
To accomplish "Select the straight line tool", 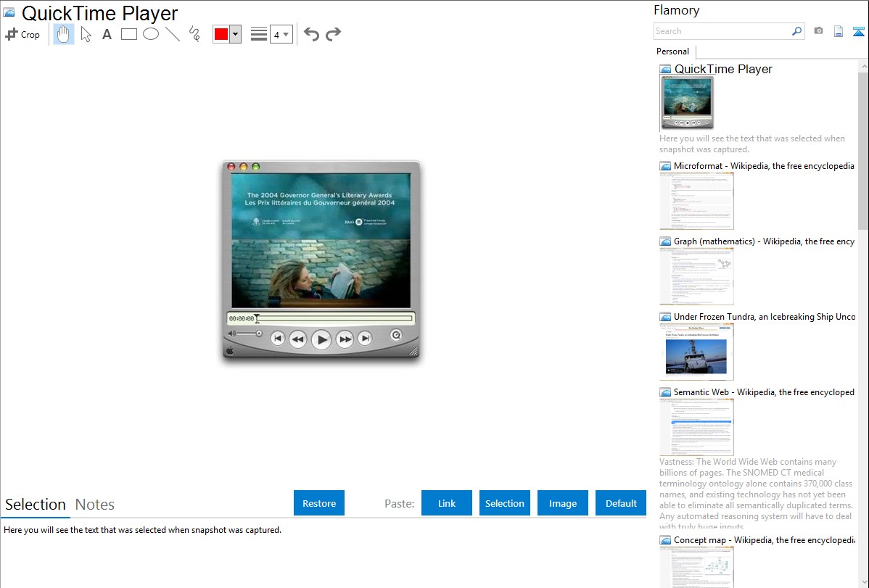I will pyautogui.click(x=173, y=34).
